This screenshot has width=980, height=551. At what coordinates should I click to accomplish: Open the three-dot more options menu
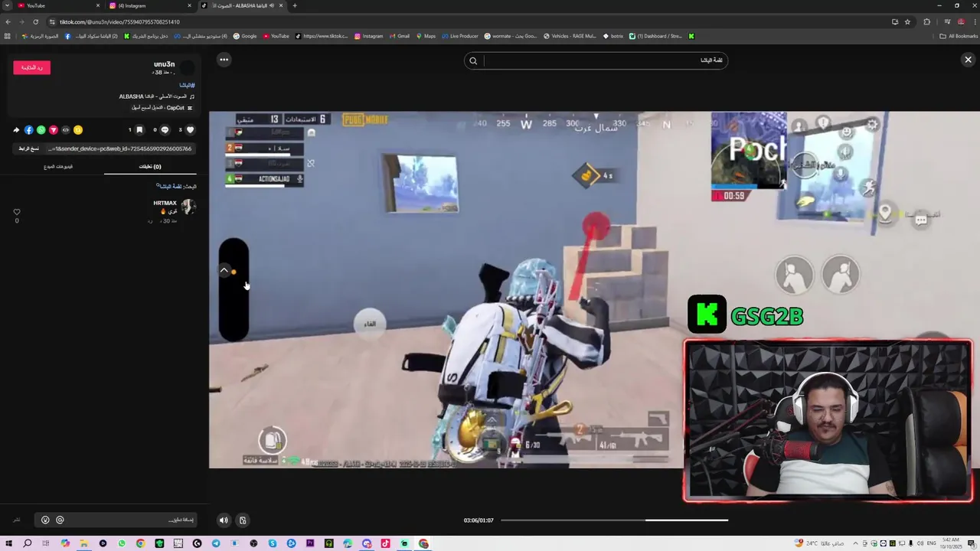(x=224, y=60)
